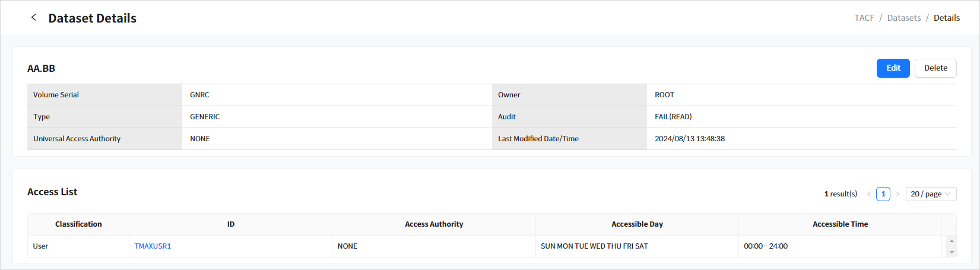Select the User classification cell in row

pyautogui.click(x=40, y=246)
